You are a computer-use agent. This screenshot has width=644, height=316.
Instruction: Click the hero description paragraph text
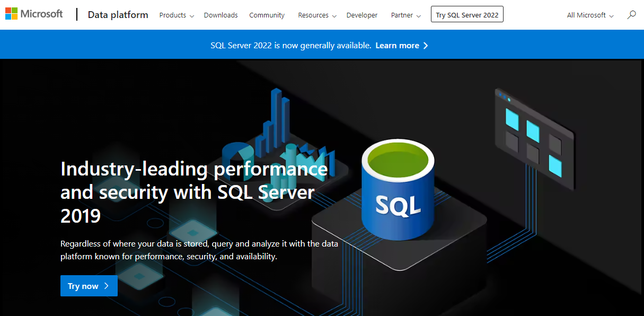click(x=199, y=250)
